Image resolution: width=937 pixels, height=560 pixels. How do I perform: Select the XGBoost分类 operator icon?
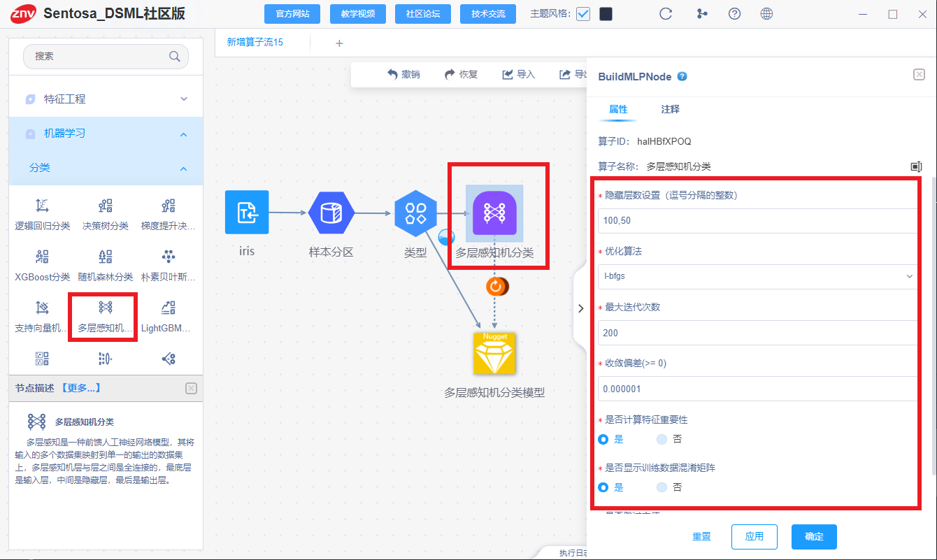42,257
